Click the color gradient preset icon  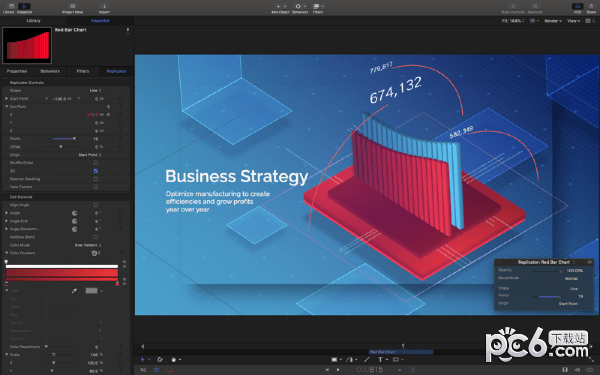[x=95, y=253]
